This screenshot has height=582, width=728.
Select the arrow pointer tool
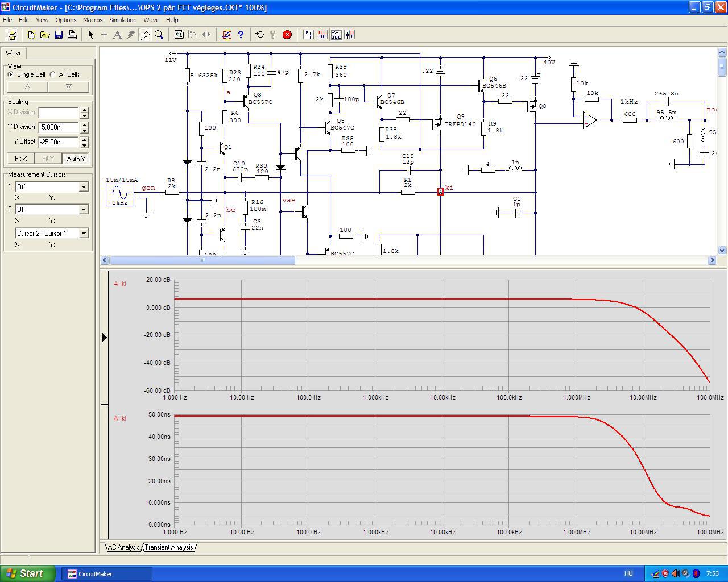[90, 35]
